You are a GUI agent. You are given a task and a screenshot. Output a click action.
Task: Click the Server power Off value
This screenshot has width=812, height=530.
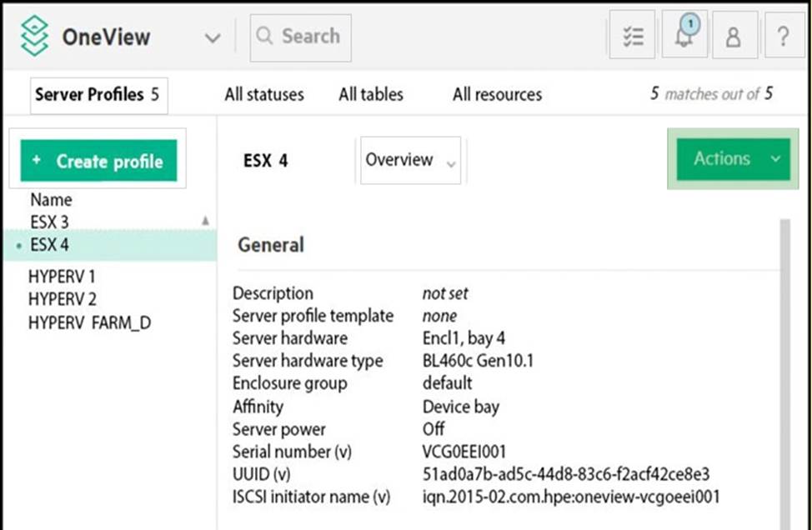point(434,428)
